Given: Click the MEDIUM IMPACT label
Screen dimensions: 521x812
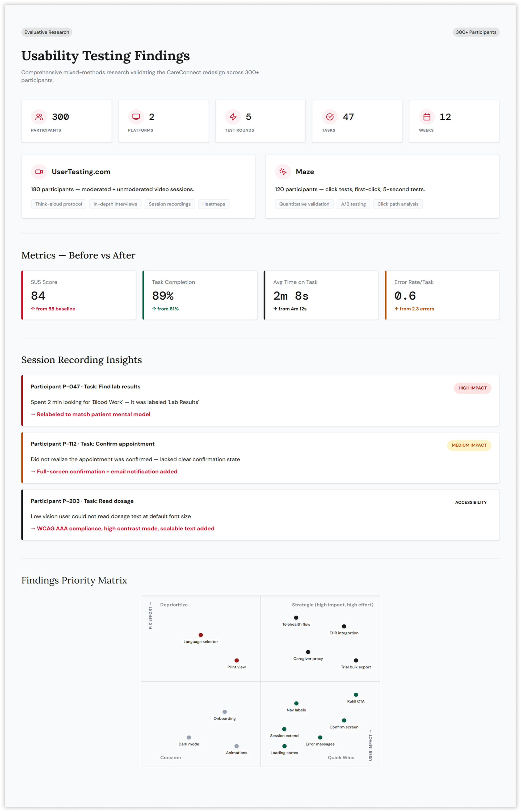Looking at the screenshot, I should (x=469, y=445).
